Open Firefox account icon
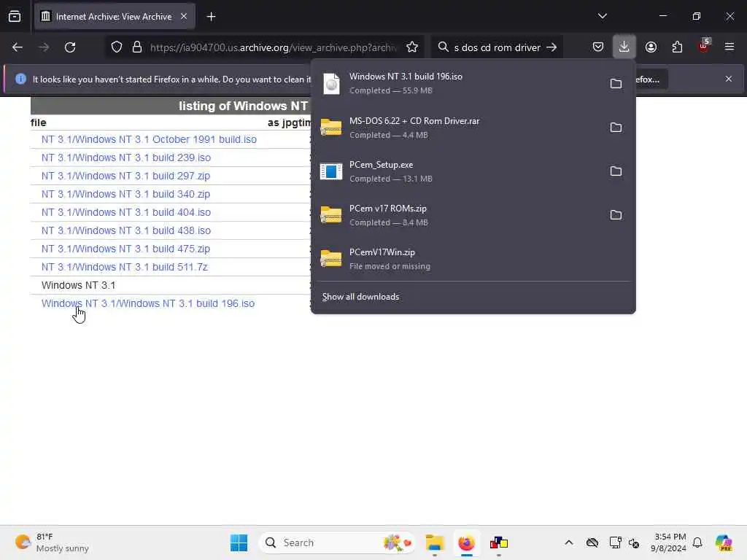 click(x=651, y=47)
